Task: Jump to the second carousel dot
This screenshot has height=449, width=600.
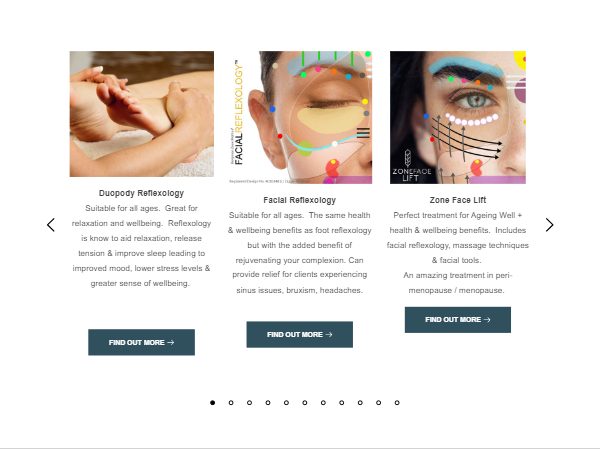Action: click(x=231, y=402)
